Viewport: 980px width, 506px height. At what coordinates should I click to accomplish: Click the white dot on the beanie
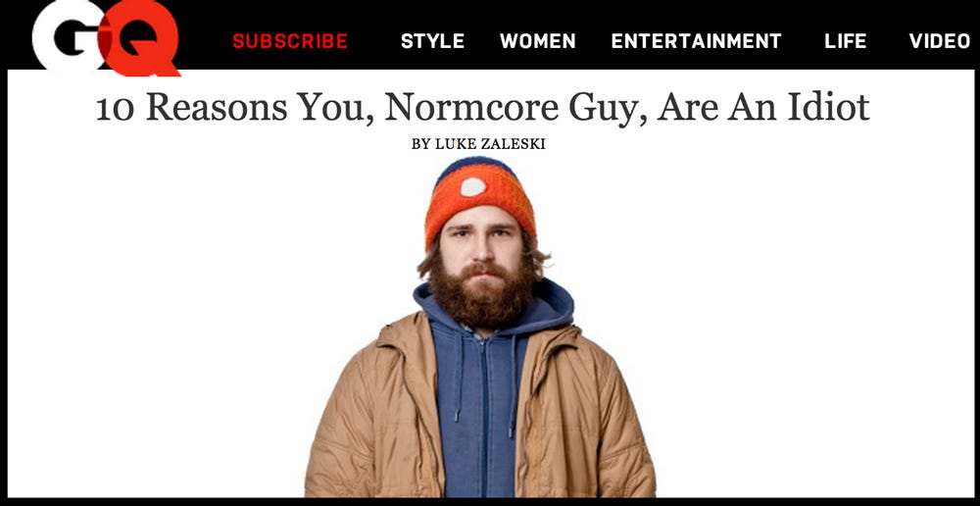473,186
